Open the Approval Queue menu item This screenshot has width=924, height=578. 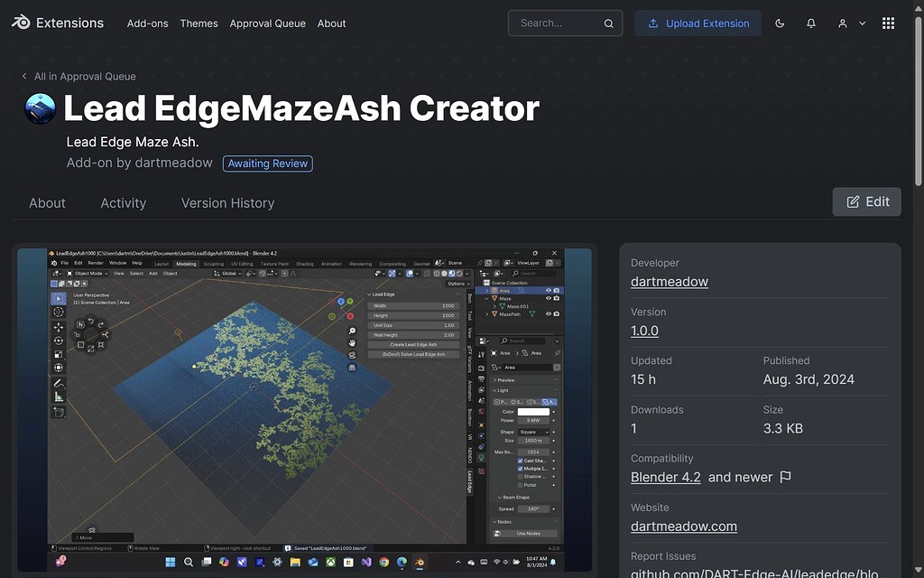[x=267, y=23]
